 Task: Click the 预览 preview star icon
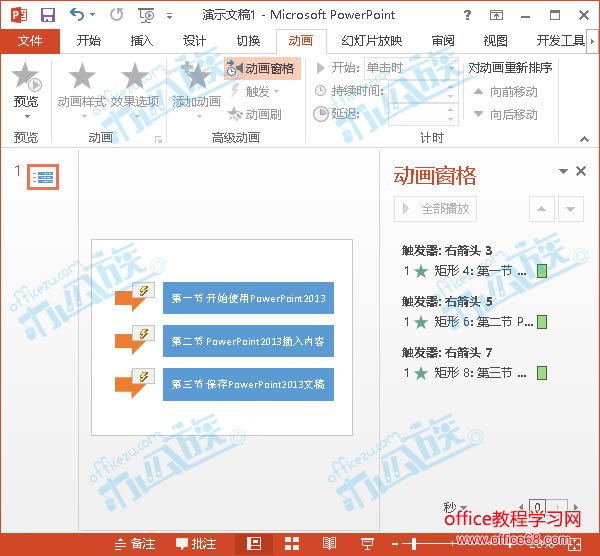pos(26,77)
